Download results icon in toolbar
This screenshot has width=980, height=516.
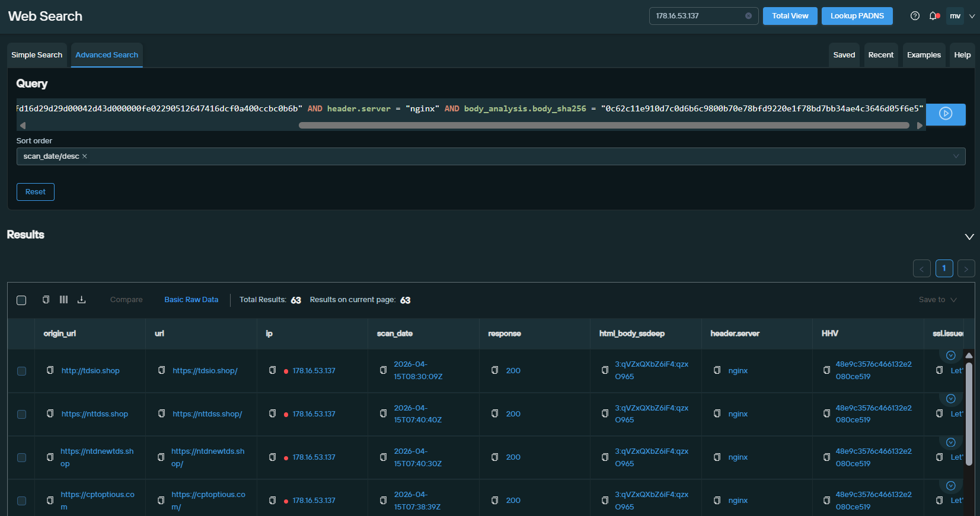(x=82, y=300)
